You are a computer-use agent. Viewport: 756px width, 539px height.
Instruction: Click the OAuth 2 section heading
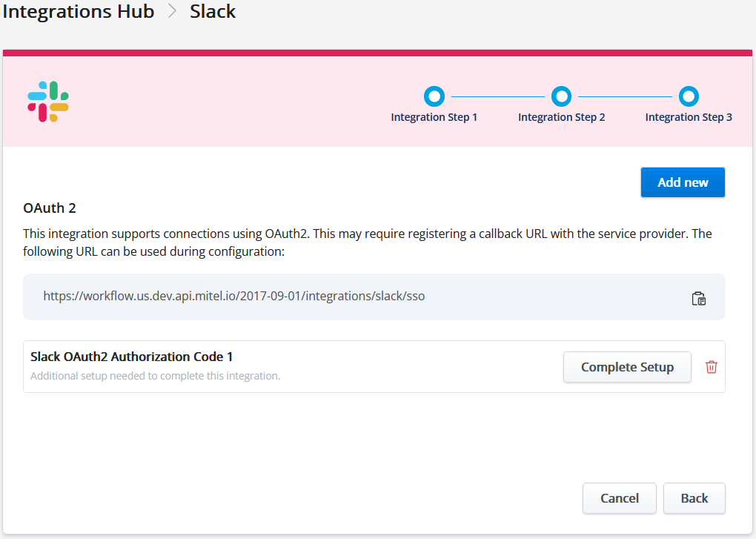coord(50,208)
